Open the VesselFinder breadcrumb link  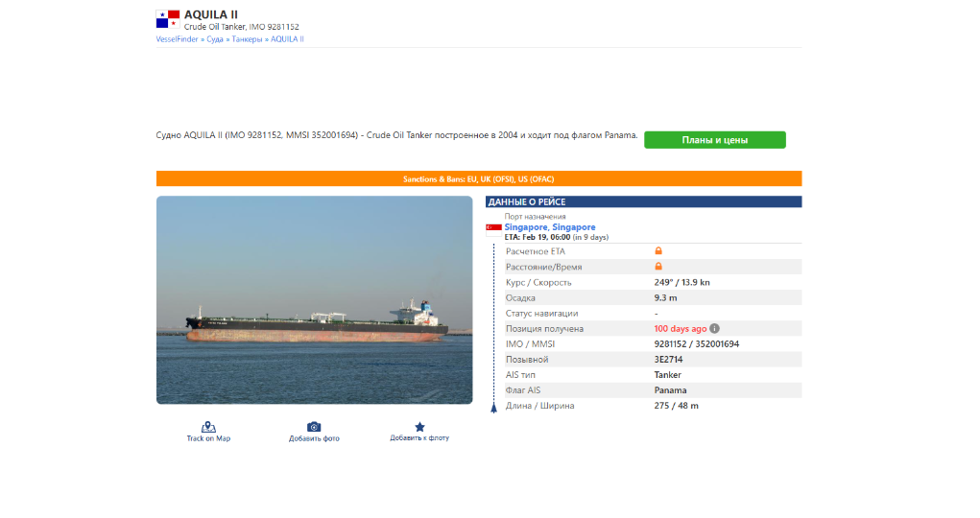click(177, 39)
